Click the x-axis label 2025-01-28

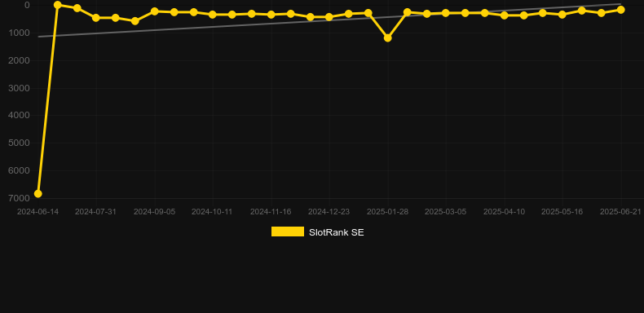[x=387, y=212]
